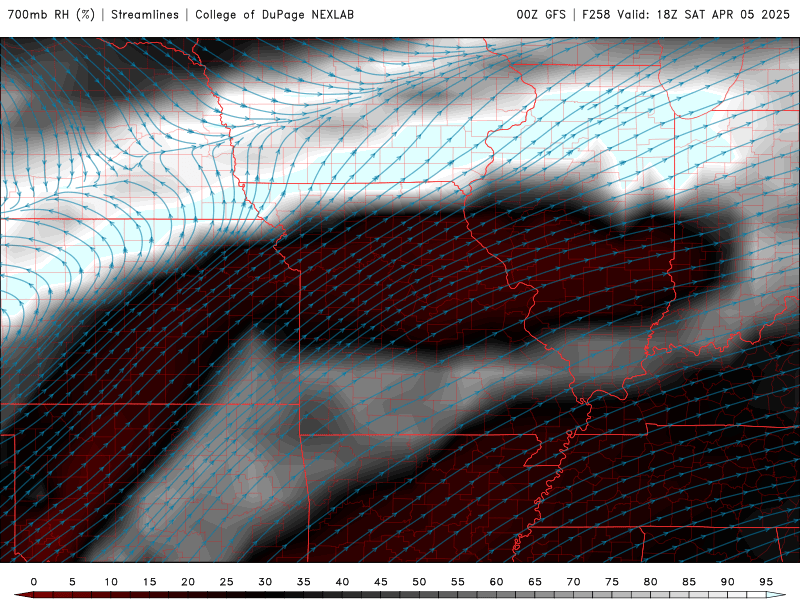Click the '85' colorbar scale label

(x=689, y=582)
